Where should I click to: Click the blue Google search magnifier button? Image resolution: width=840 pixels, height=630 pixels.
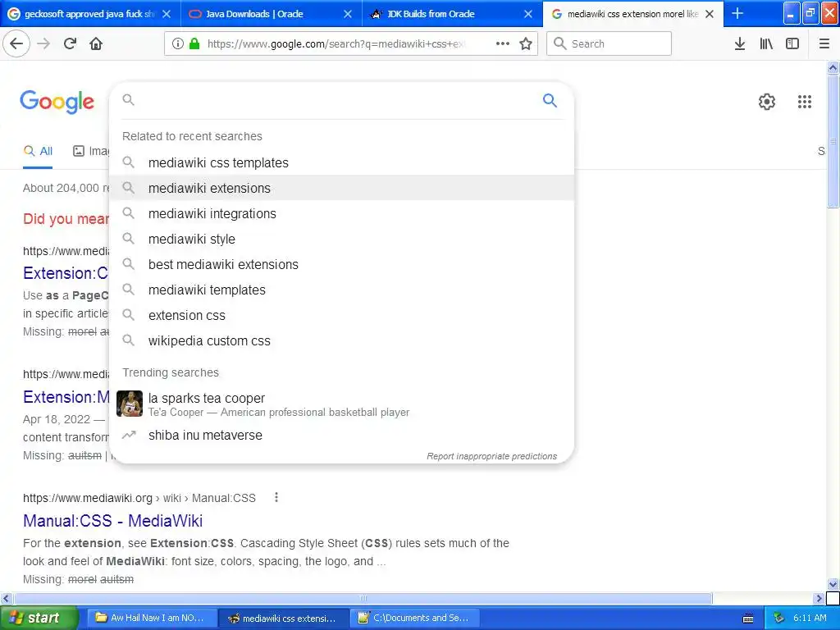click(x=550, y=100)
